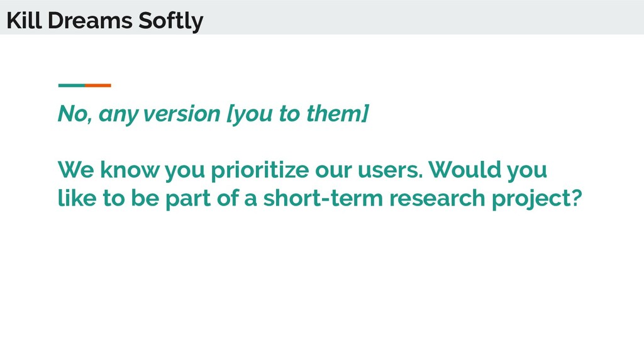Click the 'Kill Dreams Softly' slide title
644x362 pixels.
(x=105, y=21)
